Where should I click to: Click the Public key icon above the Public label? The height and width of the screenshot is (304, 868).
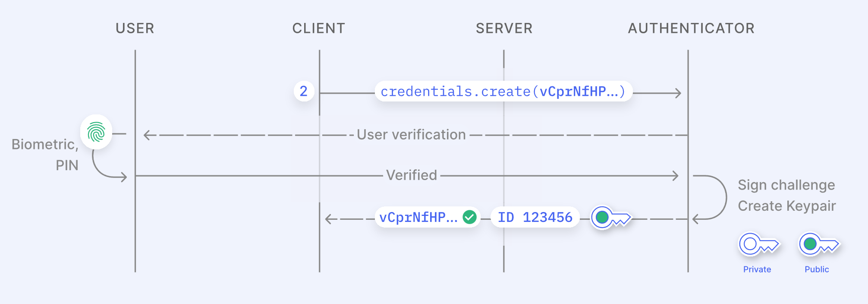coord(818,245)
